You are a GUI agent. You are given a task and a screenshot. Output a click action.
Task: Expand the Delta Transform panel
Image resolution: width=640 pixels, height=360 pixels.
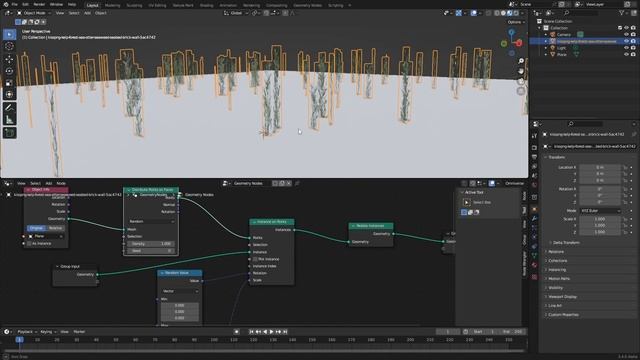point(566,242)
